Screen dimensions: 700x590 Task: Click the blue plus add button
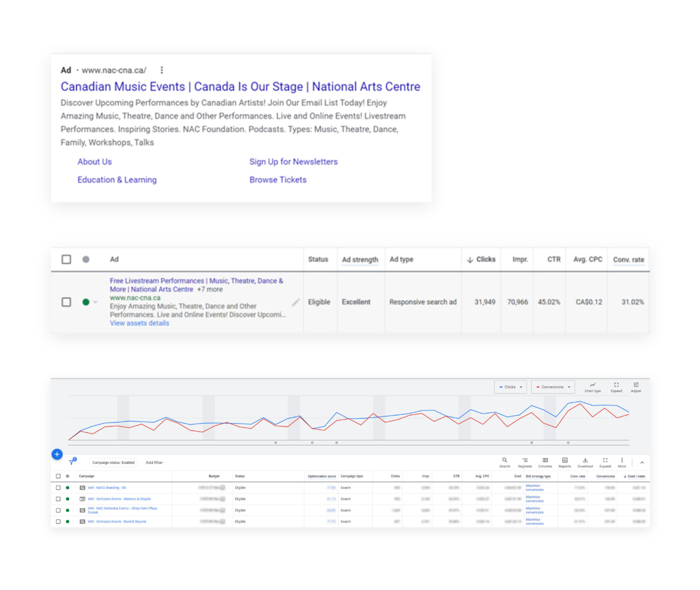click(57, 454)
